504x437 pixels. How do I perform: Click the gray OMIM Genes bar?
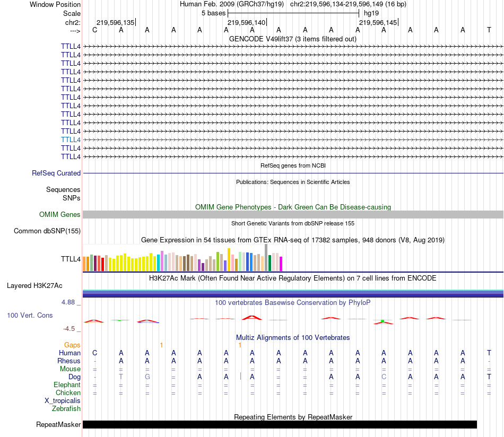click(x=293, y=214)
